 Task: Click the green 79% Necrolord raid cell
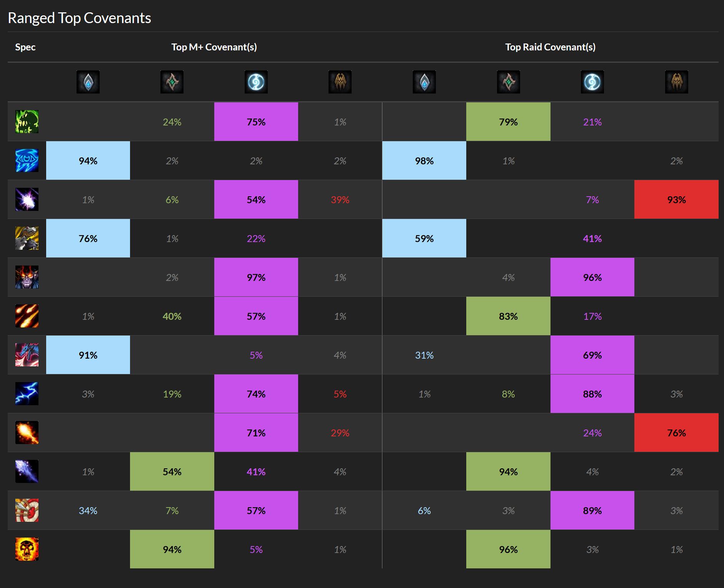point(508,122)
